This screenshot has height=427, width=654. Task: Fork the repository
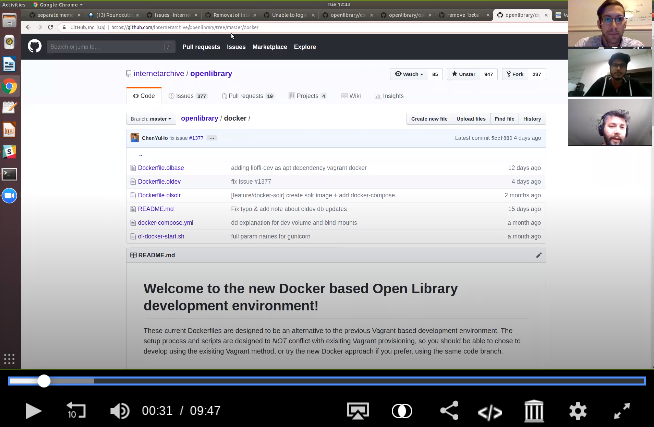[x=515, y=74]
